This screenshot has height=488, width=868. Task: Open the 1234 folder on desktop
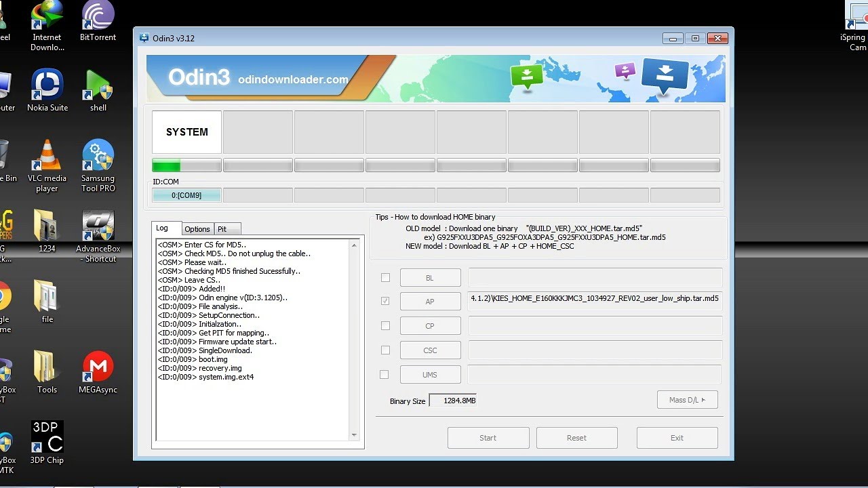click(47, 232)
